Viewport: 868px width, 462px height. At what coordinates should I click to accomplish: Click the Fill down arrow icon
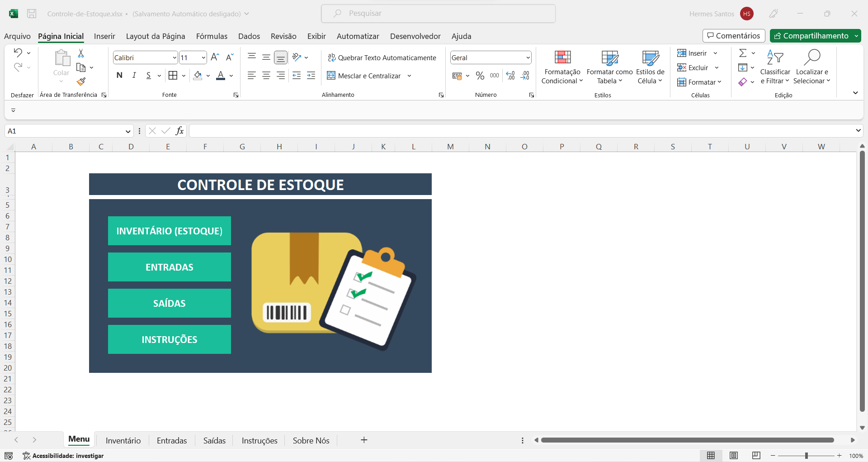tap(742, 67)
